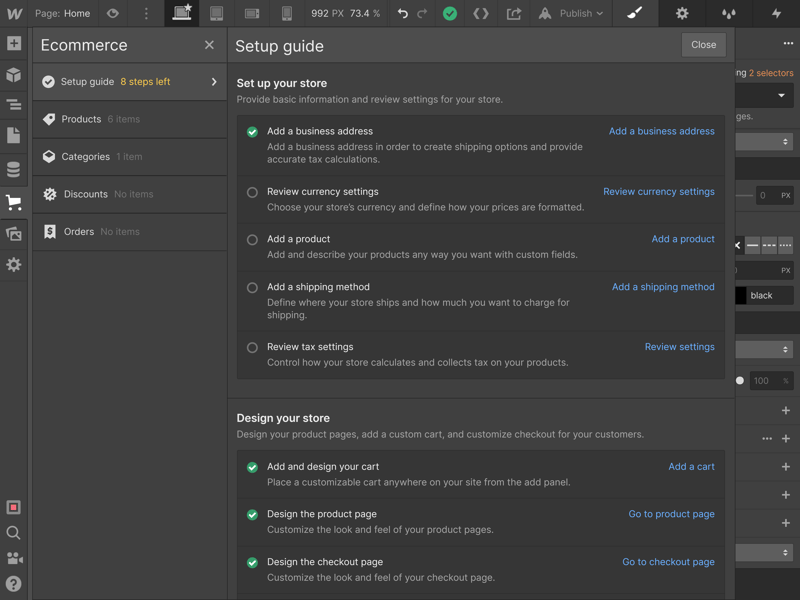Toggle preview mode eye icon
This screenshot has height=600, width=800.
click(113, 14)
